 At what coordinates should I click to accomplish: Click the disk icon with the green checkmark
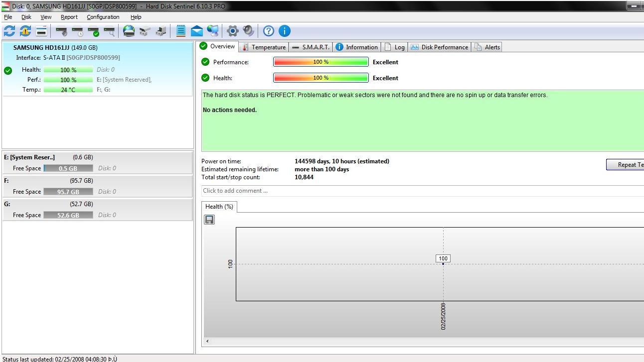click(94, 31)
